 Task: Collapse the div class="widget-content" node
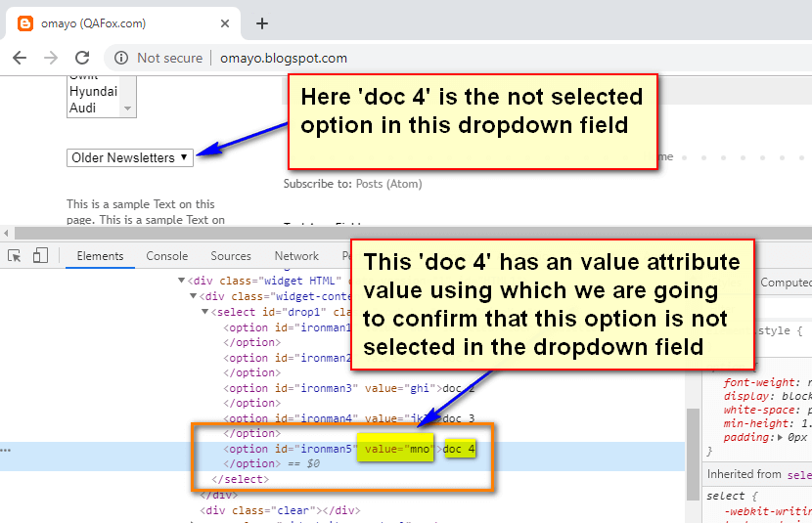[193, 296]
